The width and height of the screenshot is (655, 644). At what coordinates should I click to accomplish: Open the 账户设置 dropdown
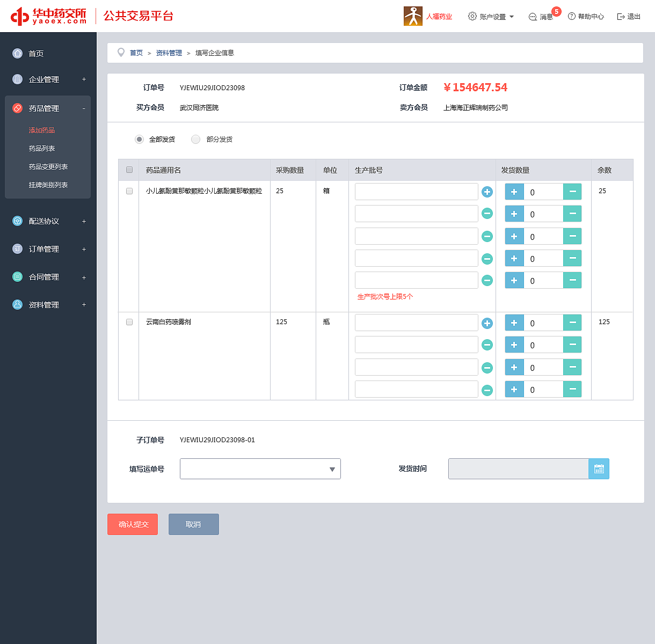coord(491,17)
